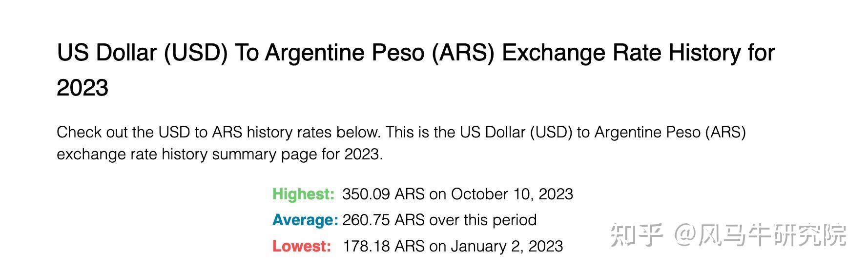868x270 pixels.
Task: Click the October 10, 2023 date
Action: (x=512, y=194)
